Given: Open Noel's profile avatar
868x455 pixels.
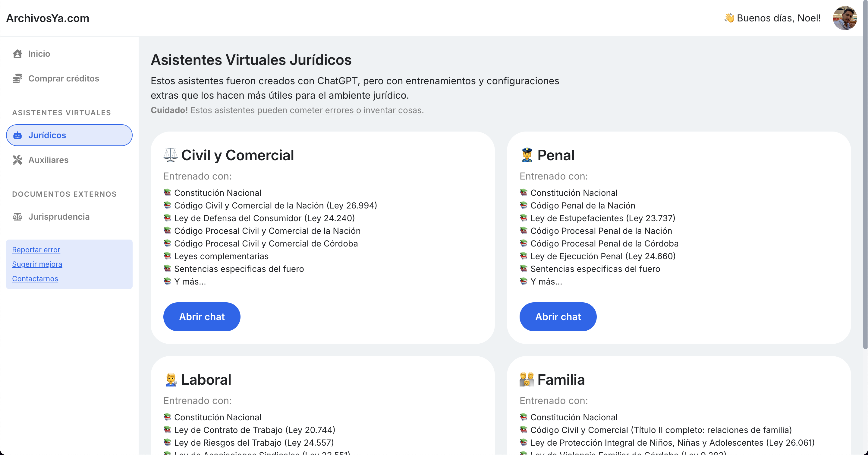Looking at the screenshot, I should pyautogui.click(x=844, y=18).
